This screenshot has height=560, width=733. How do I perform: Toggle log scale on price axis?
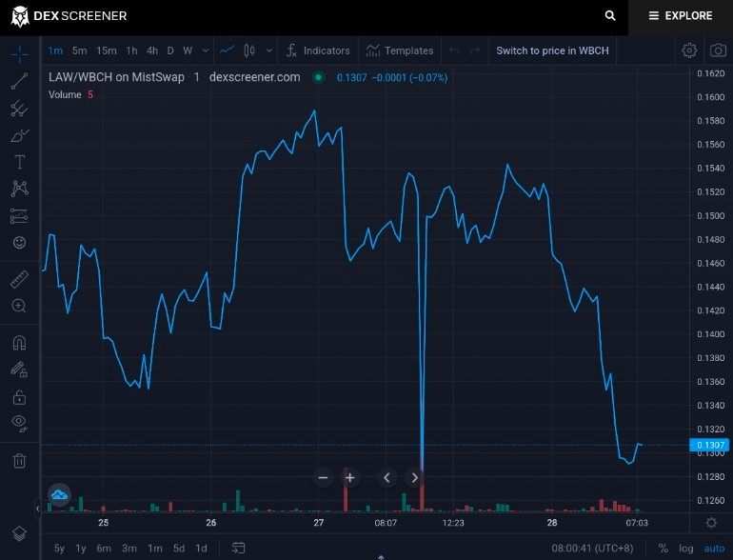[685, 549]
